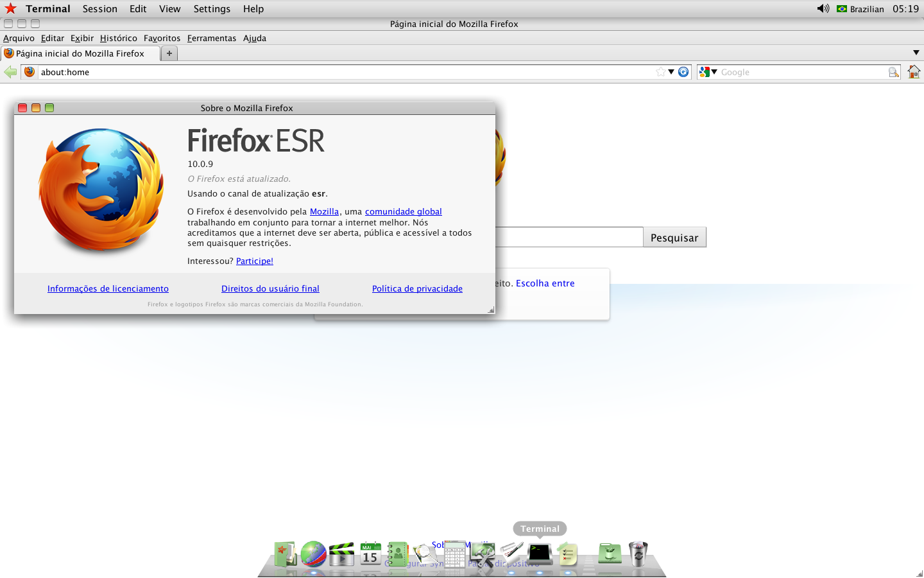Click the Firefox site identity icon in URL bar
924x578 pixels.
pos(30,72)
